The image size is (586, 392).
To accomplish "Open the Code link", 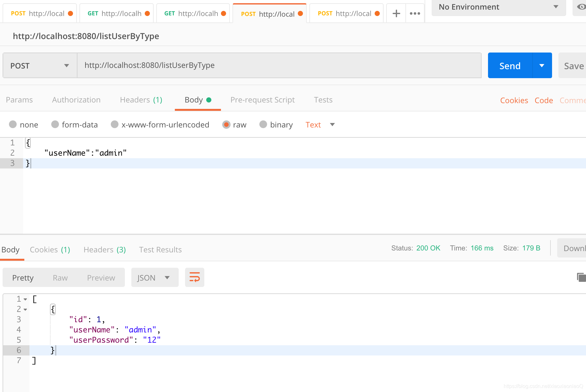I will pyautogui.click(x=544, y=101).
